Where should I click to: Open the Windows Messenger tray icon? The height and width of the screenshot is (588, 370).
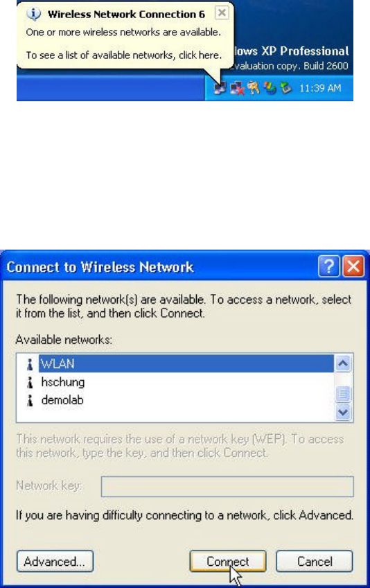tap(270, 88)
